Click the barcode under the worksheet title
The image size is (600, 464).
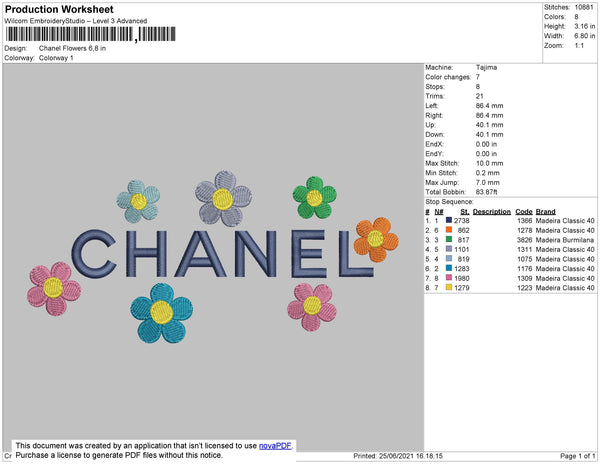tap(91, 34)
